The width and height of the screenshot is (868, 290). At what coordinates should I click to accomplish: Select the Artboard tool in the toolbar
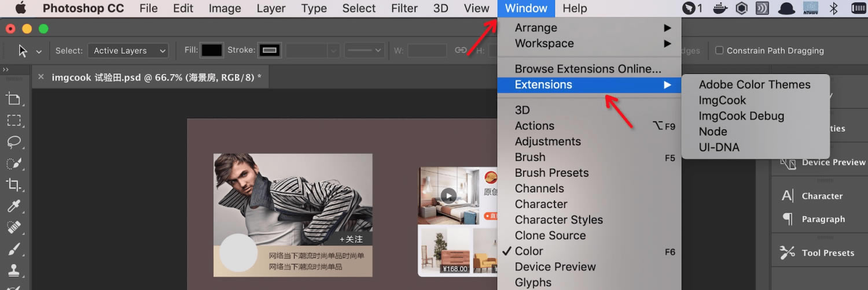(x=13, y=99)
